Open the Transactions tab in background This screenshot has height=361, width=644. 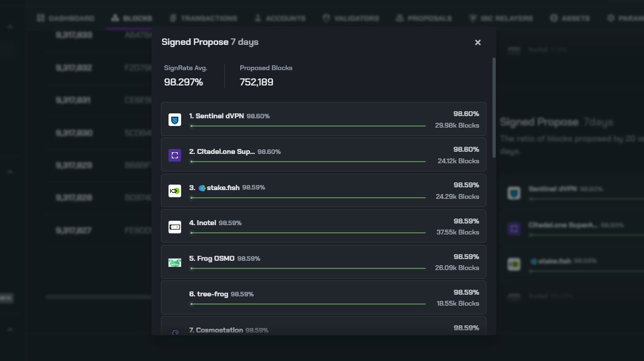point(204,18)
